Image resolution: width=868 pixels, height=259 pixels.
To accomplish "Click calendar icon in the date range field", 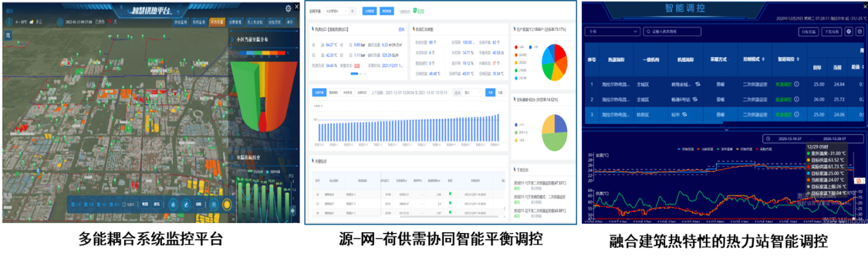I will [768, 139].
